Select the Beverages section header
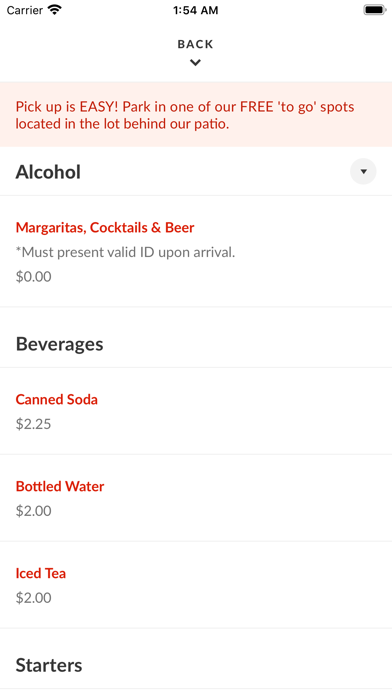 tap(59, 344)
